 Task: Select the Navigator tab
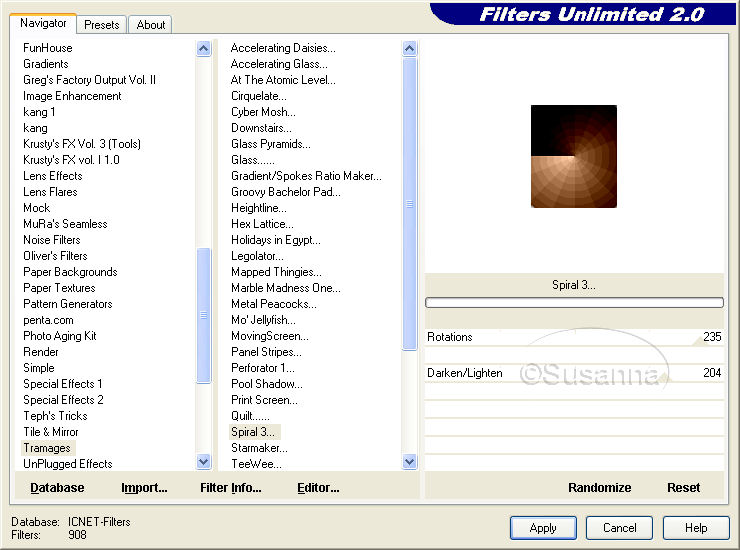pyautogui.click(x=44, y=23)
